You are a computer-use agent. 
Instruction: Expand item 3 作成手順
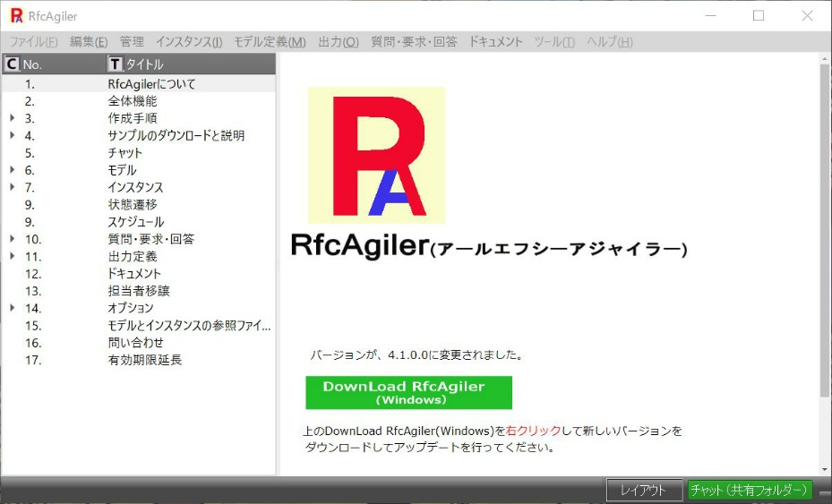coord(13,118)
